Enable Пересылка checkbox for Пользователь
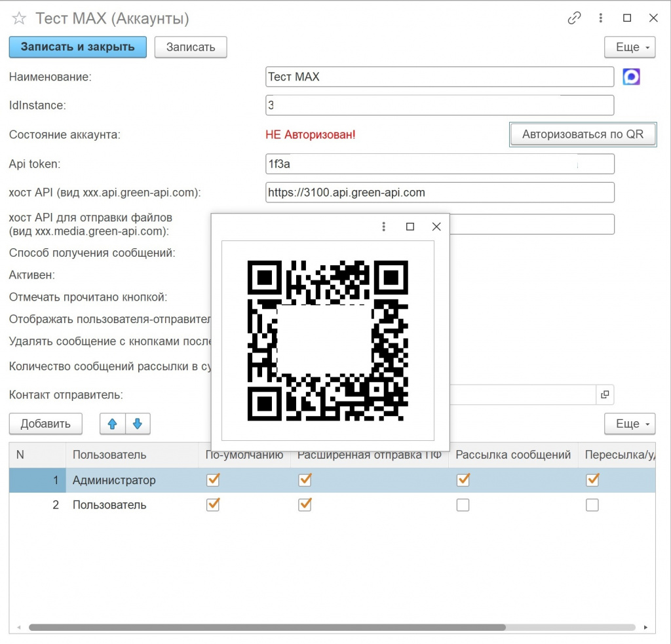 tap(592, 505)
